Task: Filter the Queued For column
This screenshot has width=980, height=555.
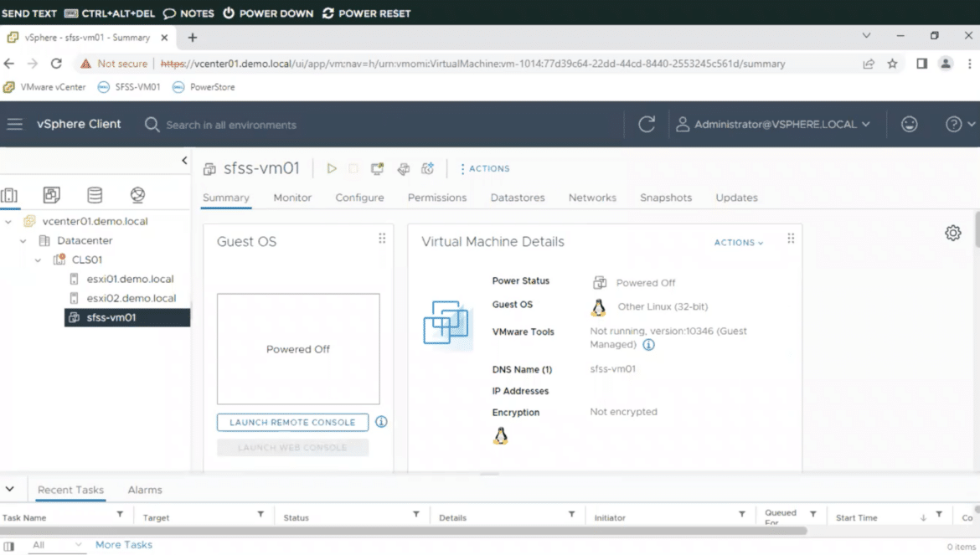Action: (x=813, y=515)
